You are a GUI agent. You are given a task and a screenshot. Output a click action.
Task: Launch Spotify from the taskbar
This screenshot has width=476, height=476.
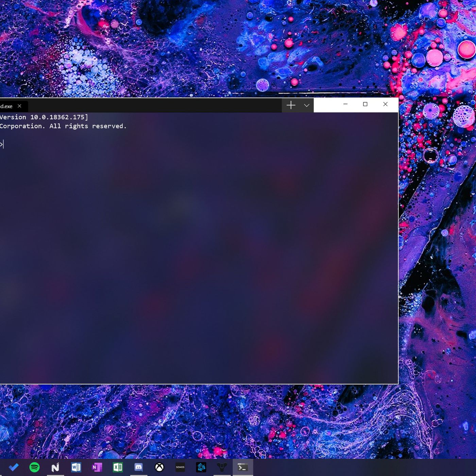point(34,467)
